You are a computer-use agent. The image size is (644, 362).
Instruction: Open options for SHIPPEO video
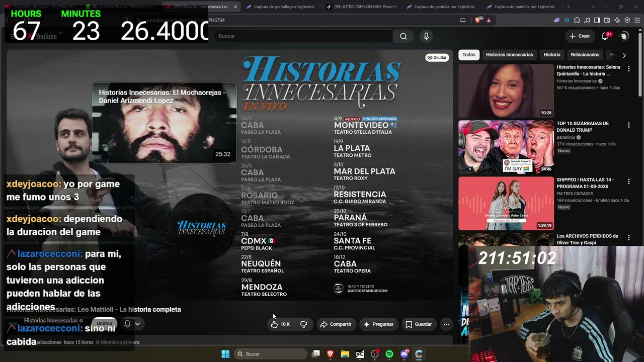628,182
